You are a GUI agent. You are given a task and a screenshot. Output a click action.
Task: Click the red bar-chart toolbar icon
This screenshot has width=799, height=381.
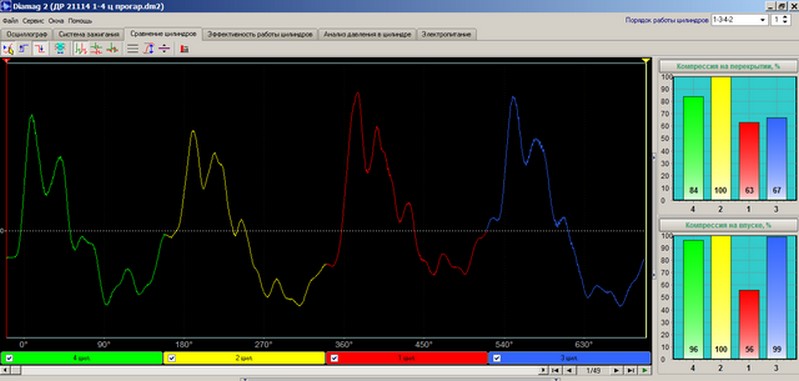[x=184, y=49]
